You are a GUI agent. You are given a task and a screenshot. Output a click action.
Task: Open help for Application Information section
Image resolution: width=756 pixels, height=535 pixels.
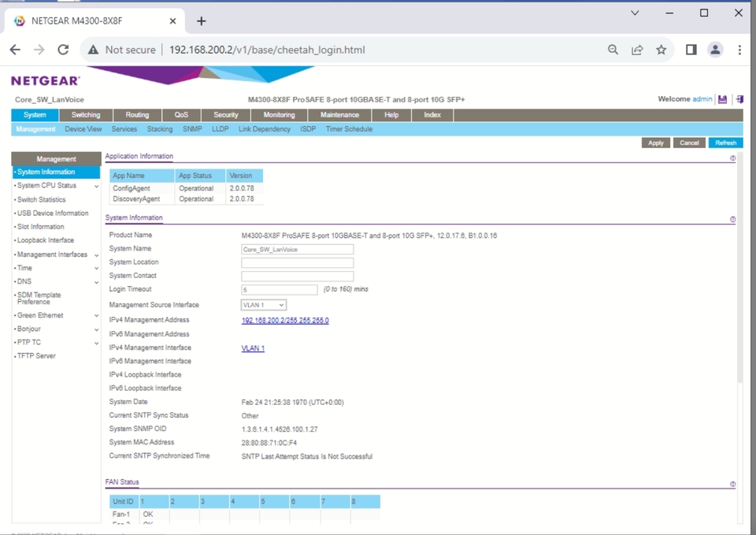tap(733, 158)
